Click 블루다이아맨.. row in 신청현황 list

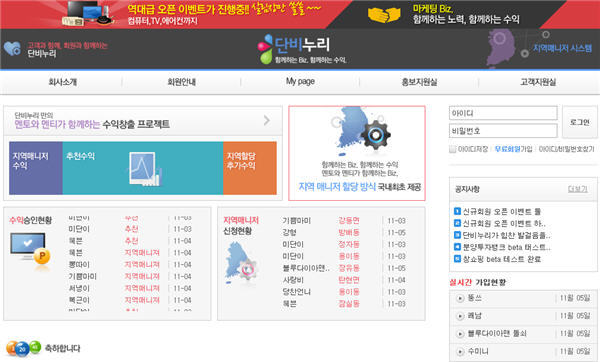pos(344,268)
